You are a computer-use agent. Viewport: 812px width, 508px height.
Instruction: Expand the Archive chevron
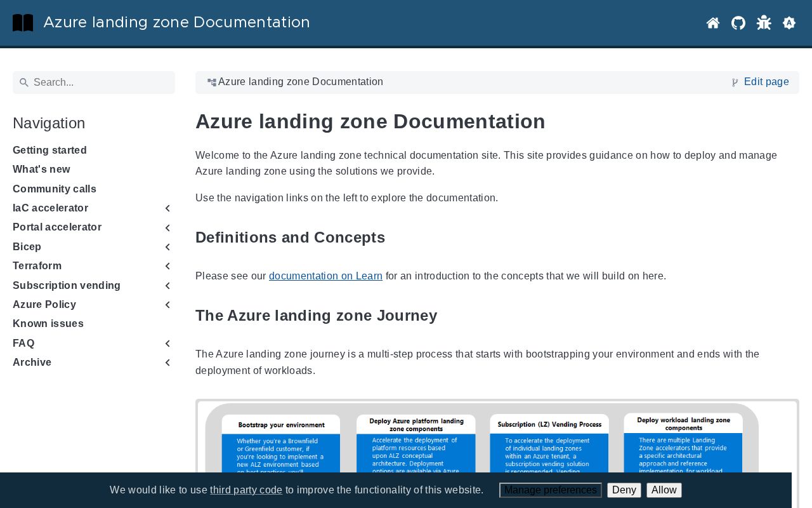click(x=168, y=363)
